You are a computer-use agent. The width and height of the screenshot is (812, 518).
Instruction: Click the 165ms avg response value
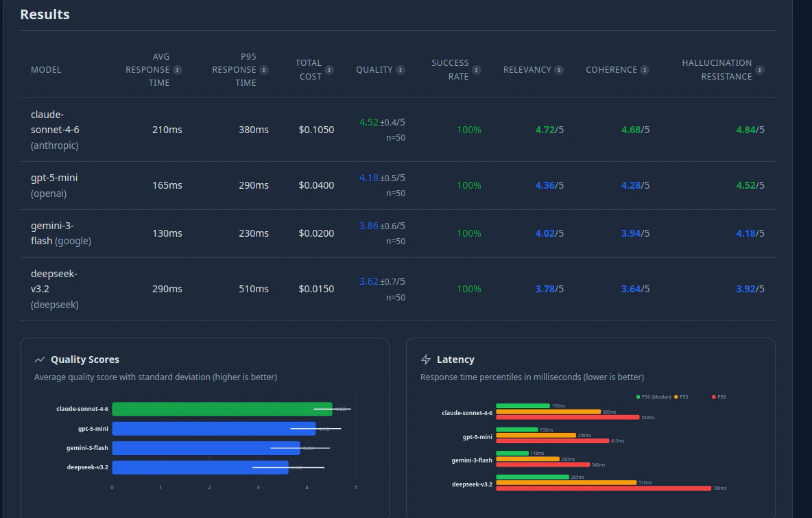(167, 185)
